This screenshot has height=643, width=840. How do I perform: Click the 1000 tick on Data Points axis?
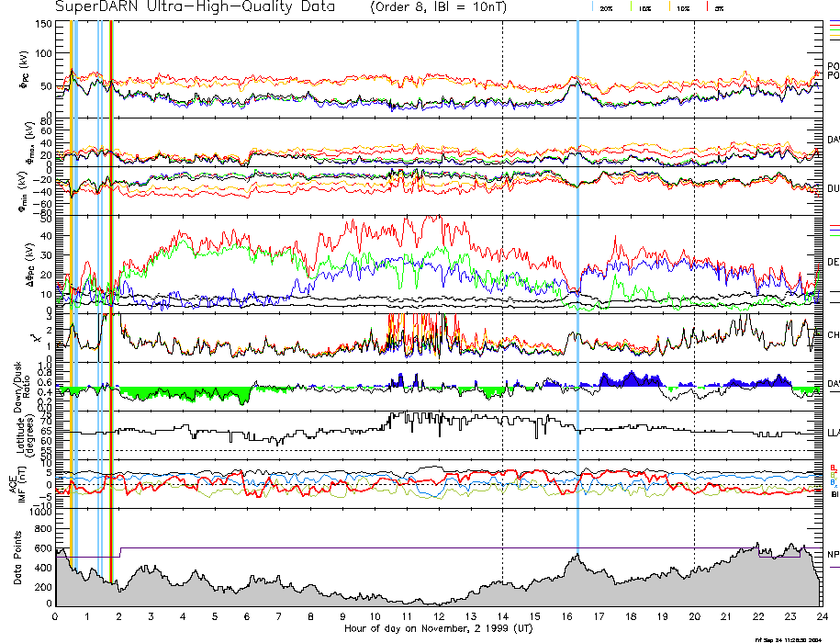pos(40,512)
